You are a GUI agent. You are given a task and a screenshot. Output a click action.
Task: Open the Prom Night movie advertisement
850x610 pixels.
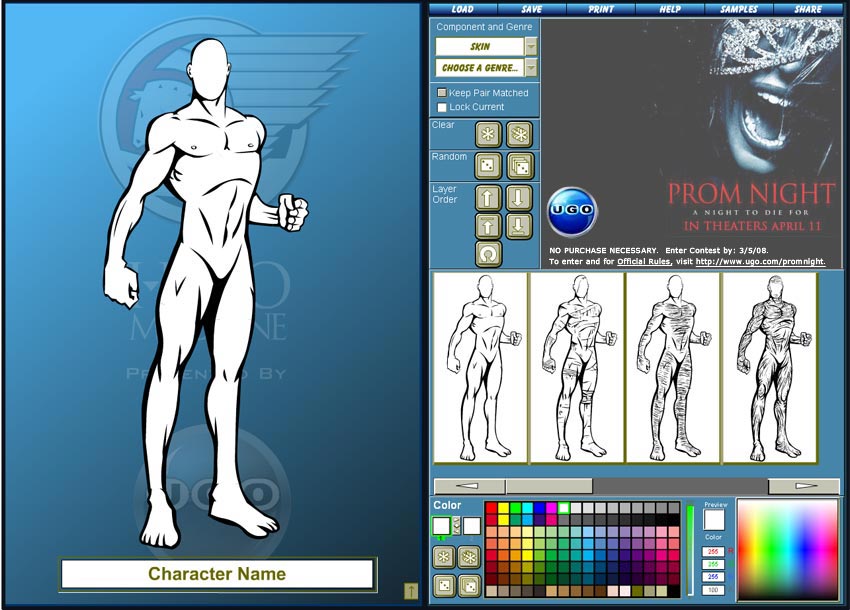pyautogui.click(x=692, y=143)
